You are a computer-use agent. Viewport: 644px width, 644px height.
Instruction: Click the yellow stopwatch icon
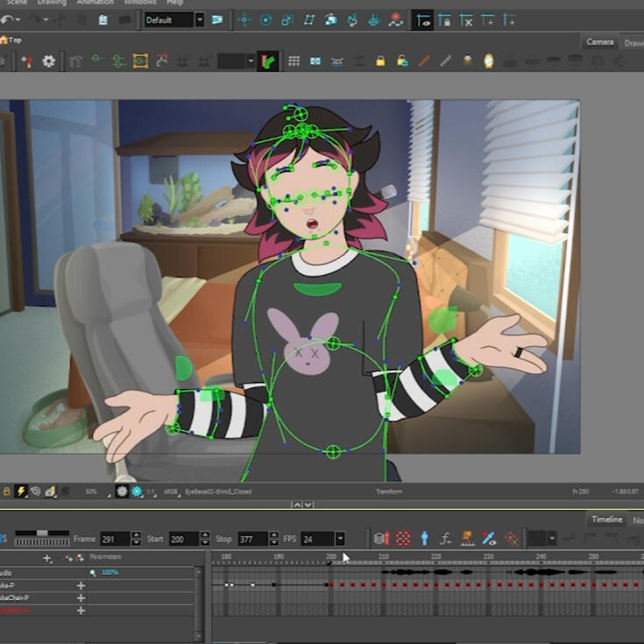[x=488, y=61]
